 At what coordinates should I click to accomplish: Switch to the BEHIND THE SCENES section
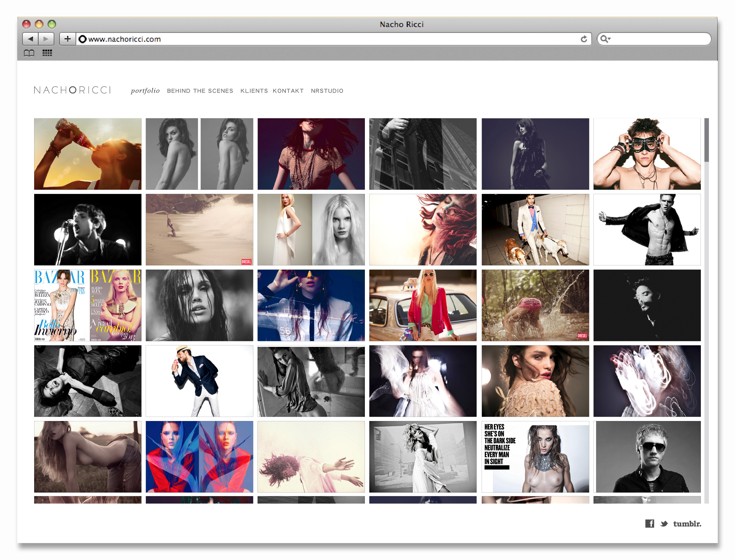tap(200, 91)
